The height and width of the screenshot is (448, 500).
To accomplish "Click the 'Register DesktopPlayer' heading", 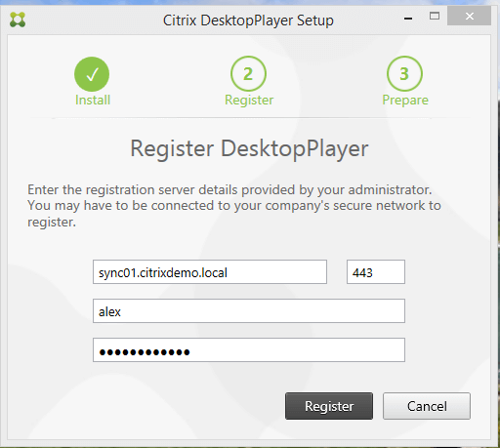I will click(x=249, y=149).
